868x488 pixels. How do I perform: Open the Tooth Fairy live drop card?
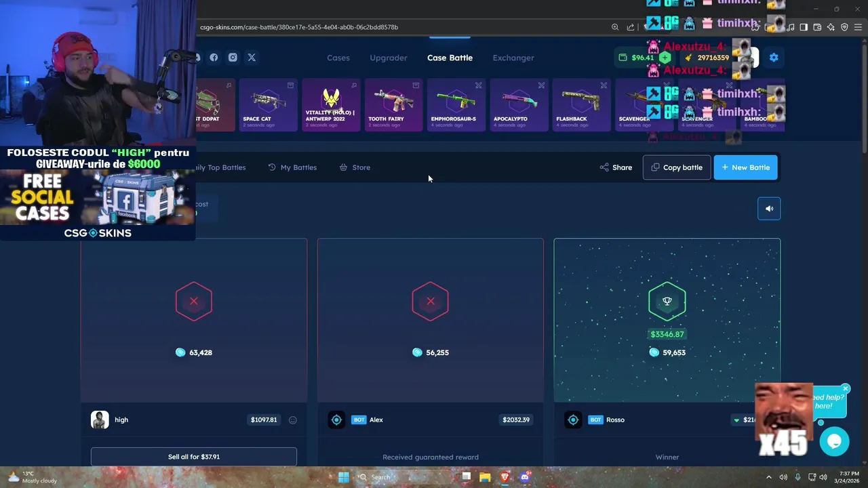tap(393, 104)
